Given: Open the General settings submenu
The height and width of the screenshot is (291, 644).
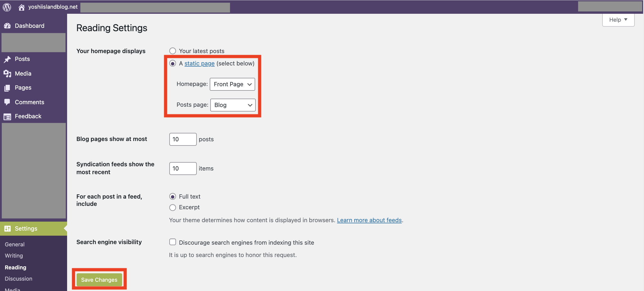Looking at the screenshot, I should click(x=15, y=244).
